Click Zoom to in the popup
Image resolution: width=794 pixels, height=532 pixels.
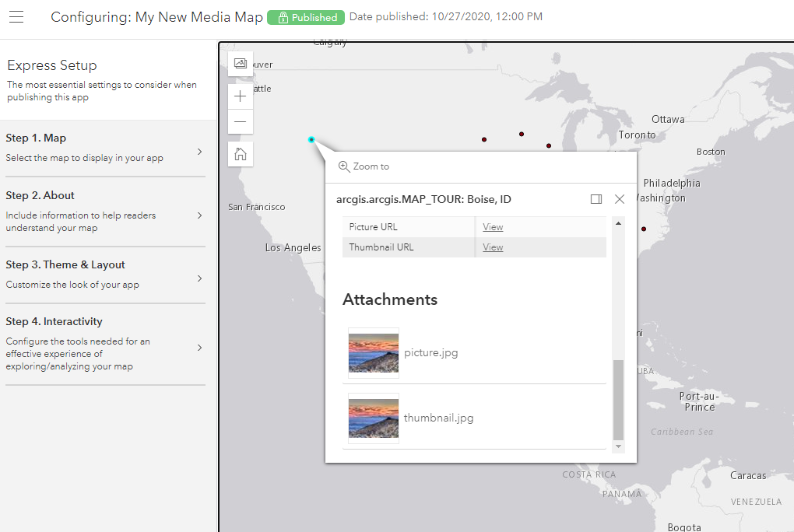(364, 166)
